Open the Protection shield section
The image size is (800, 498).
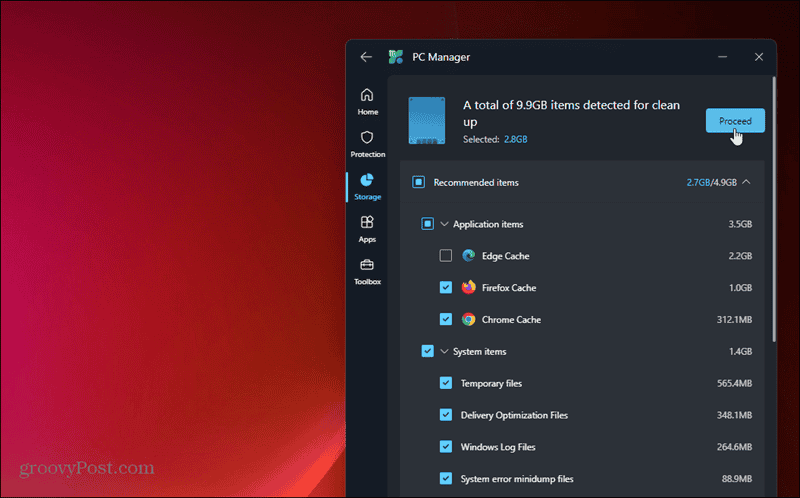coord(367,144)
